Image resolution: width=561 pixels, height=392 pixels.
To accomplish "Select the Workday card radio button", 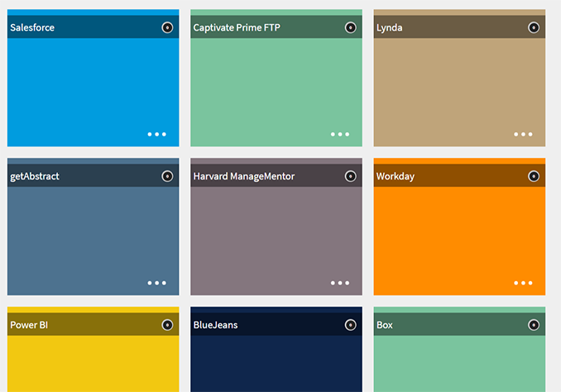I will pos(534,176).
